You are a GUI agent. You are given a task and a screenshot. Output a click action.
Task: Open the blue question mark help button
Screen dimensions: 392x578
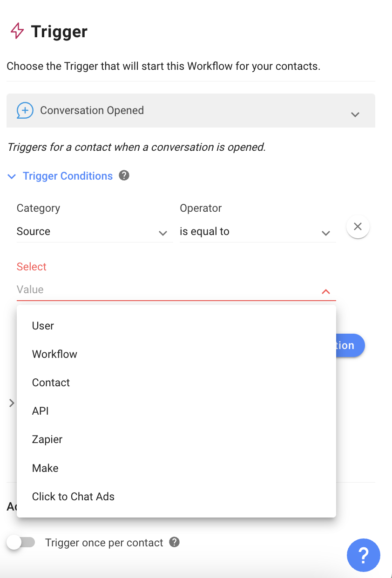(363, 555)
